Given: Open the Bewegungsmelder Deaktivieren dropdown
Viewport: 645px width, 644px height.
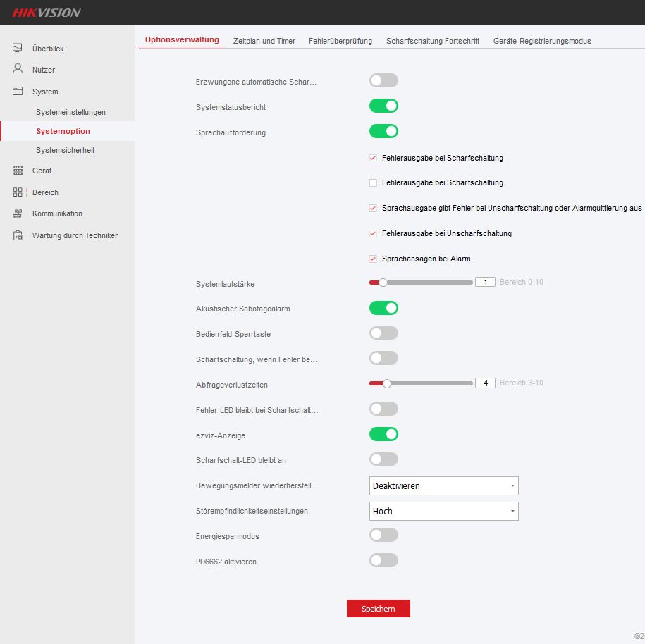Looking at the screenshot, I should pos(443,485).
